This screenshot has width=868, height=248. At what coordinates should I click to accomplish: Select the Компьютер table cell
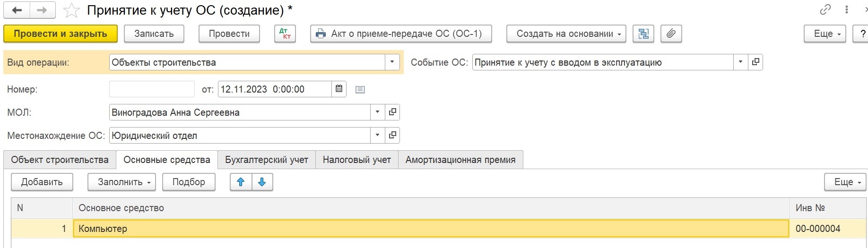coord(431,229)
